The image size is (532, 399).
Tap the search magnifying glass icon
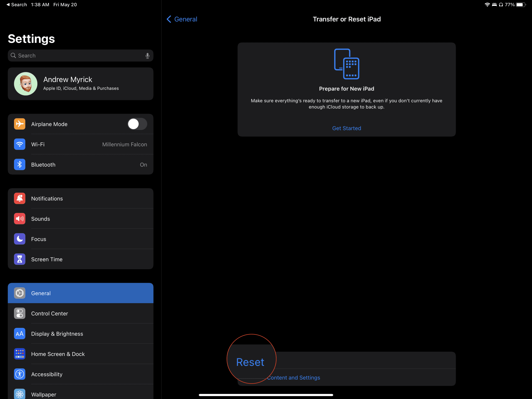pyautogui.click(x=13, y=56)
